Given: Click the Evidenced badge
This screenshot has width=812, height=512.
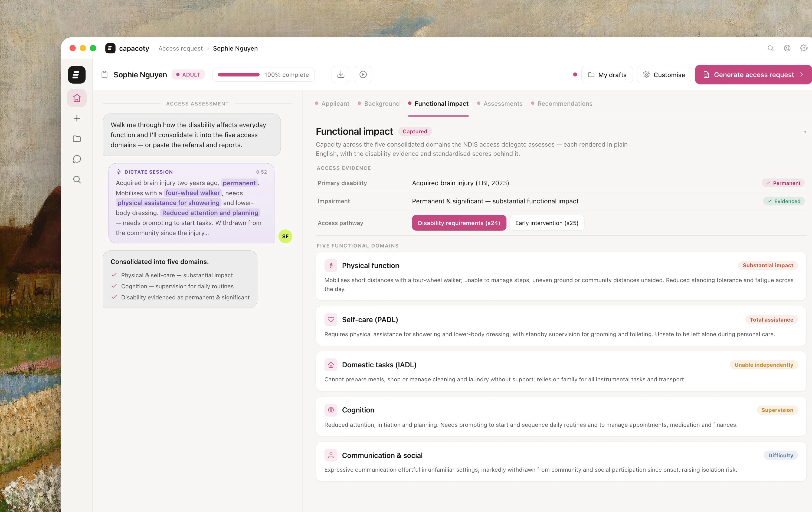Looking at the screenshot, I should point(784,201).
